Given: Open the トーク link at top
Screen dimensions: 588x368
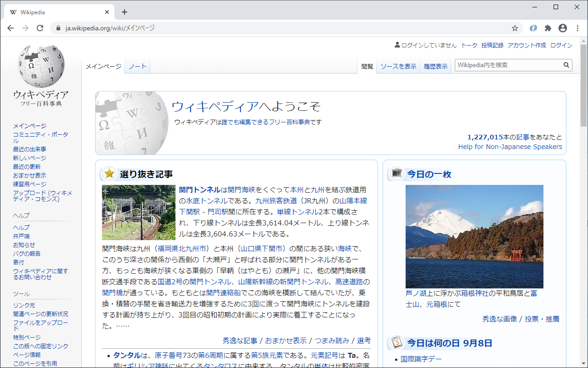Looking at the screenshot, I should click(x=469, y=45).
